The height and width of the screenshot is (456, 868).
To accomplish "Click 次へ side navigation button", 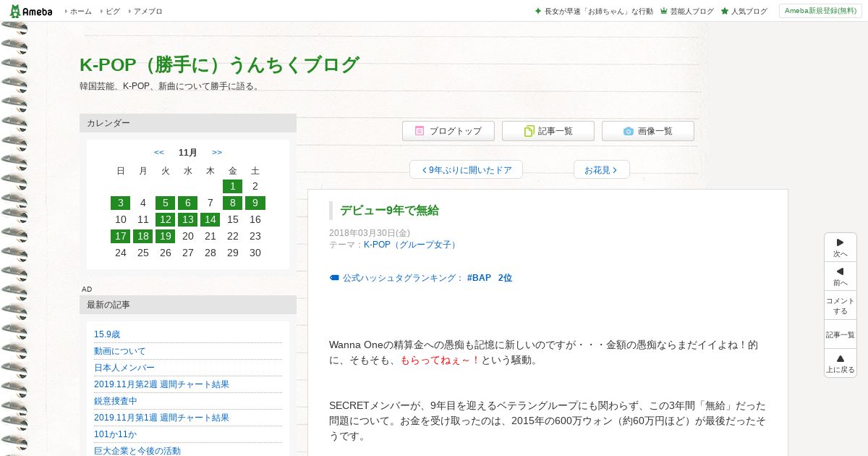I will click(841, 248).
